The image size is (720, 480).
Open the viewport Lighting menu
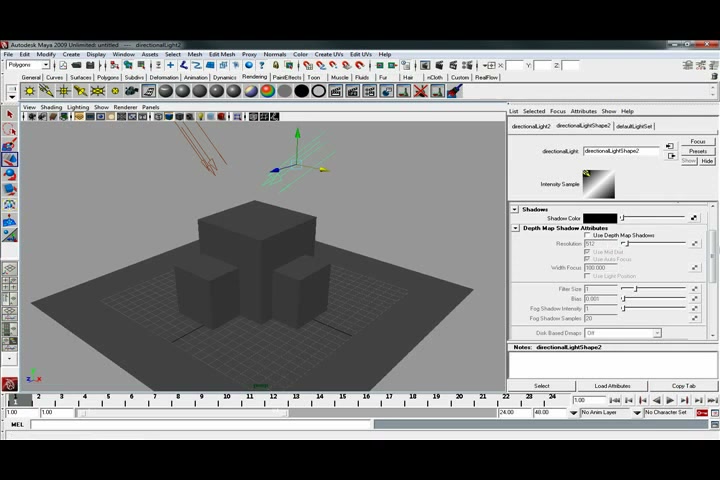coord(78,107)
